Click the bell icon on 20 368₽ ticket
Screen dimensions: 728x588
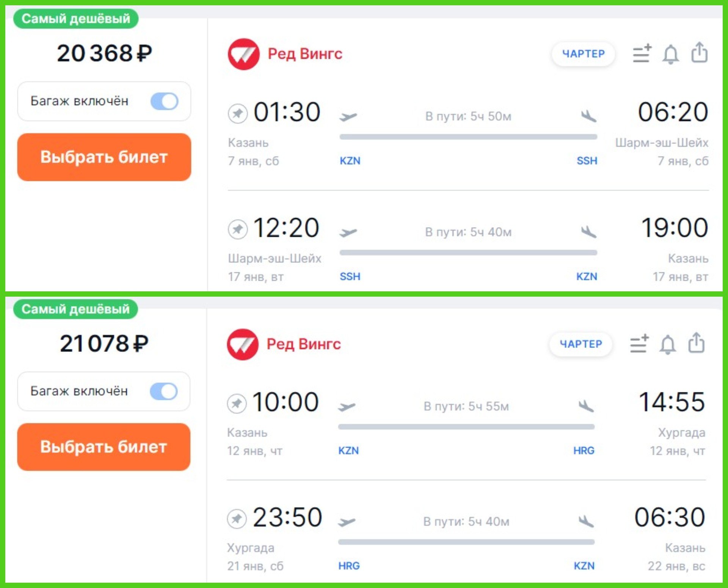(670, 54)
